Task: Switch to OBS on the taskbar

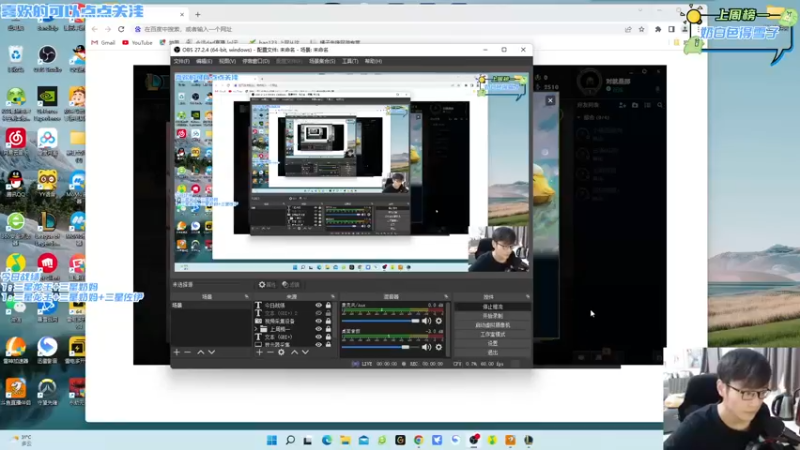Action: click(x=474, y=440)
